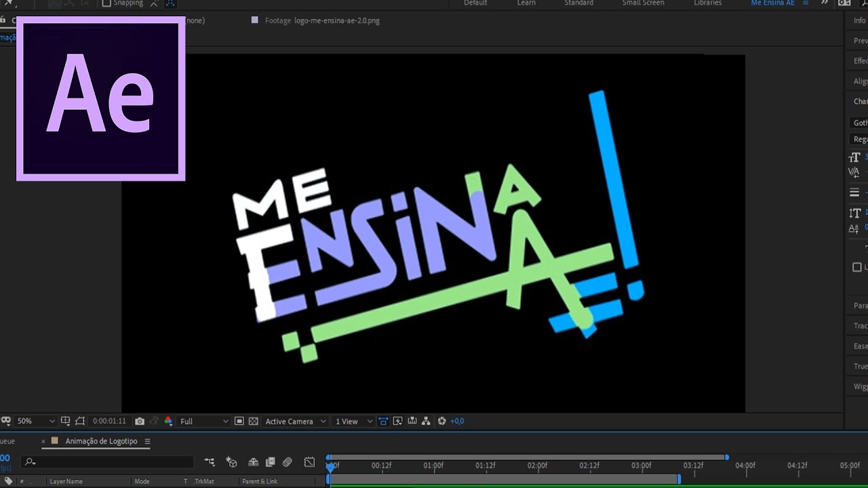Adjust exposure value +0,0

(457, 421)
